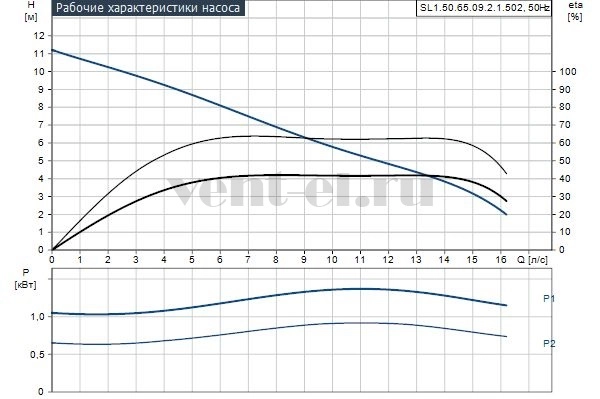Select the 'P1' power curve label
Viewport: 600px width, 399px height.
[549, 298]
